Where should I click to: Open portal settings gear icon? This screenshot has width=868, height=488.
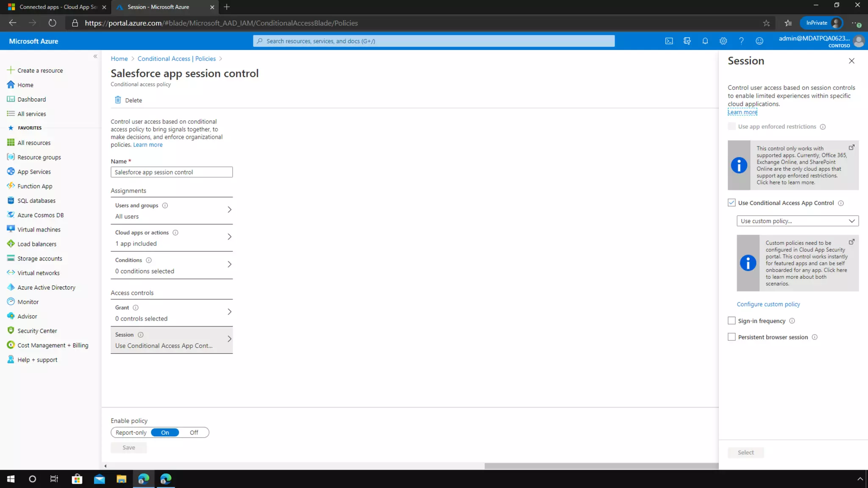(x=723, y=41)
